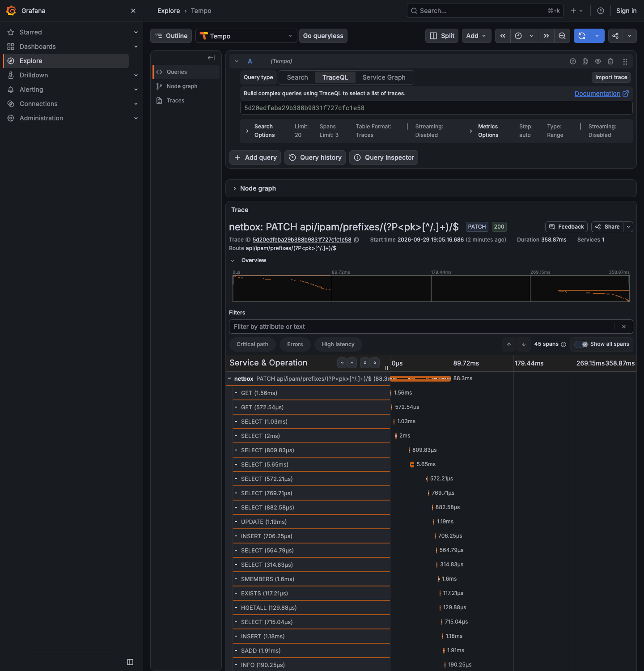The width and height of the screenshot is (644, 671).
Task: Focus the top Search bar
Action: pos(485,11)
